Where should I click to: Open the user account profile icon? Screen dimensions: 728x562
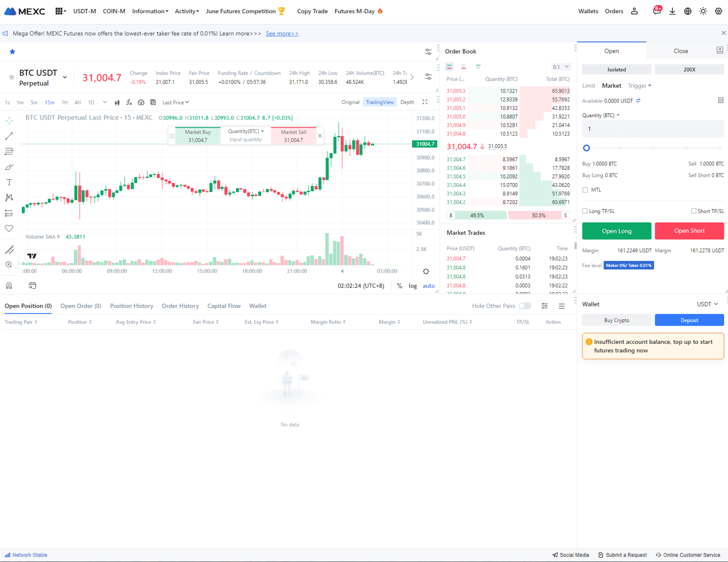point(634,11)
